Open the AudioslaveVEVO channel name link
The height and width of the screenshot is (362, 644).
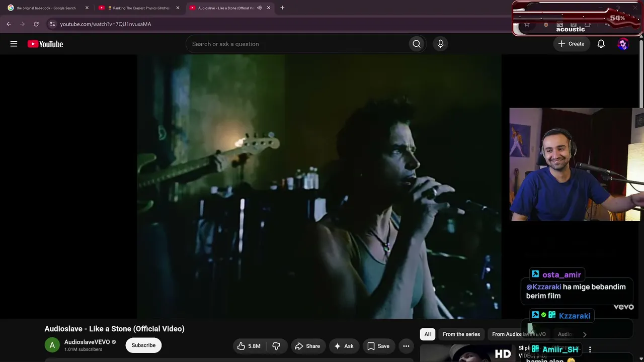(87, 342)
